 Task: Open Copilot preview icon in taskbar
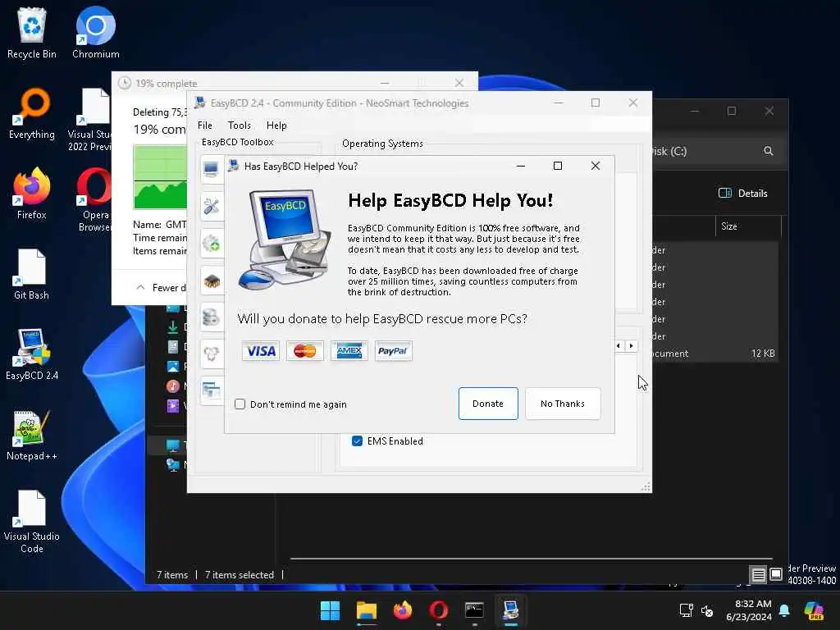(x=815, y=610)
